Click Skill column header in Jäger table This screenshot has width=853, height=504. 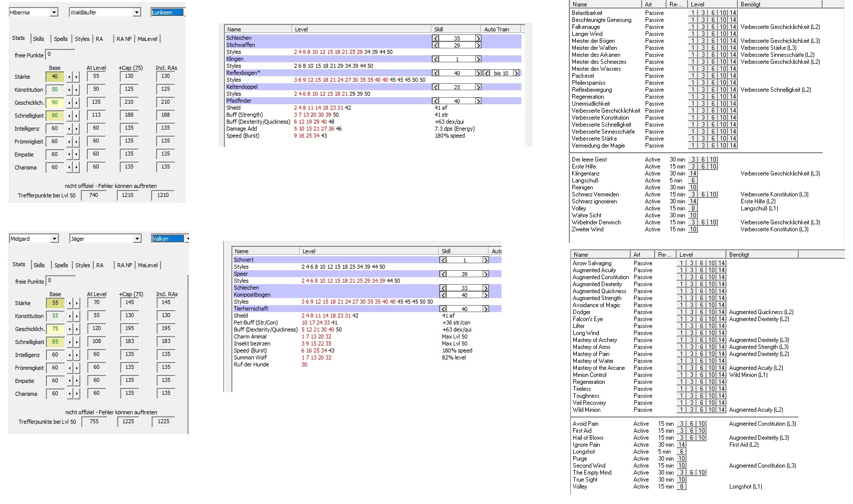pos(464,251)
